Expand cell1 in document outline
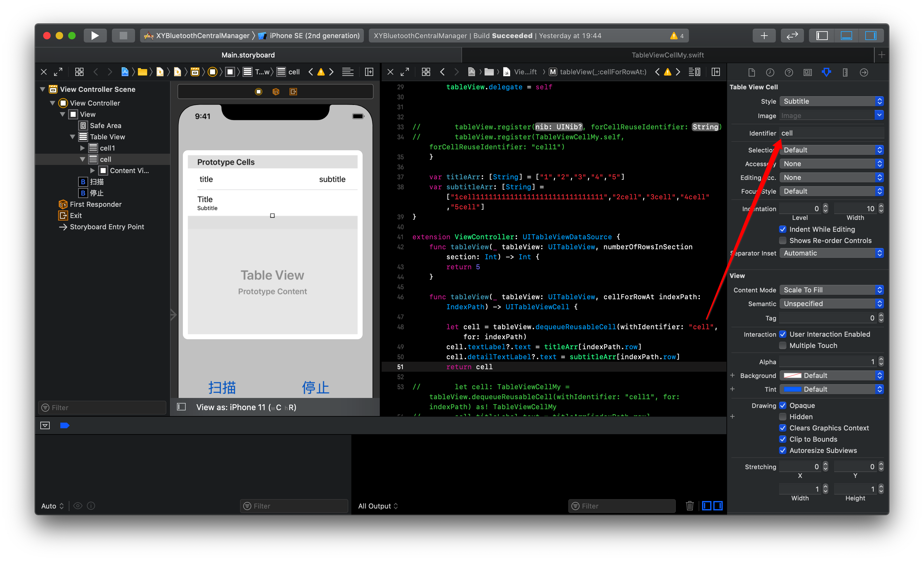This screenshot has width=924, height=561. point(83,148)
